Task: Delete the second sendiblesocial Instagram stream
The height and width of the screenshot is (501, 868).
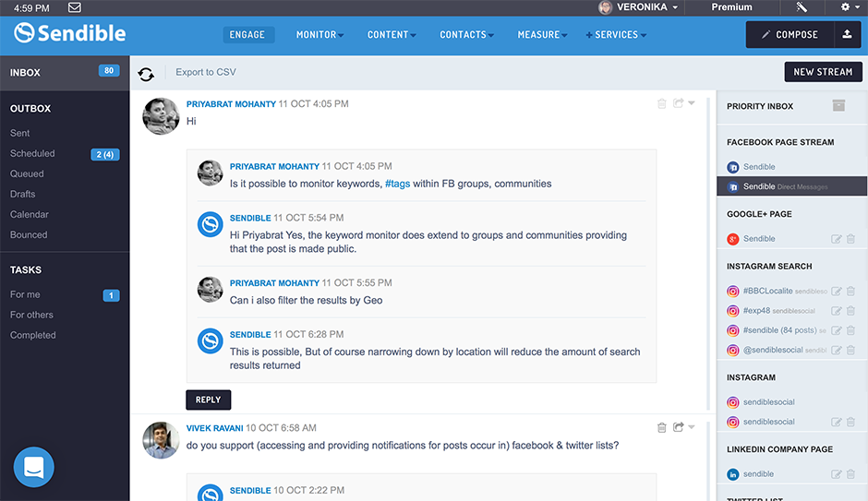Action: tap(850, 422)
